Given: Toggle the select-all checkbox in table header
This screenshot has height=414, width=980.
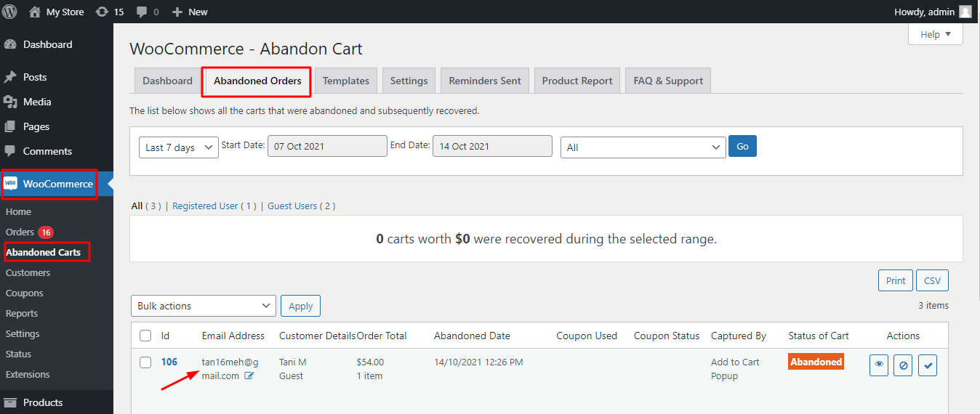Looking at the screenshot, I should click(x=145, y=336).
